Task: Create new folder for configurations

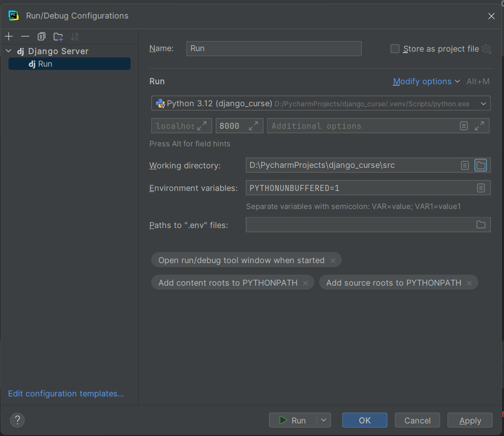Action: [58, 37]
